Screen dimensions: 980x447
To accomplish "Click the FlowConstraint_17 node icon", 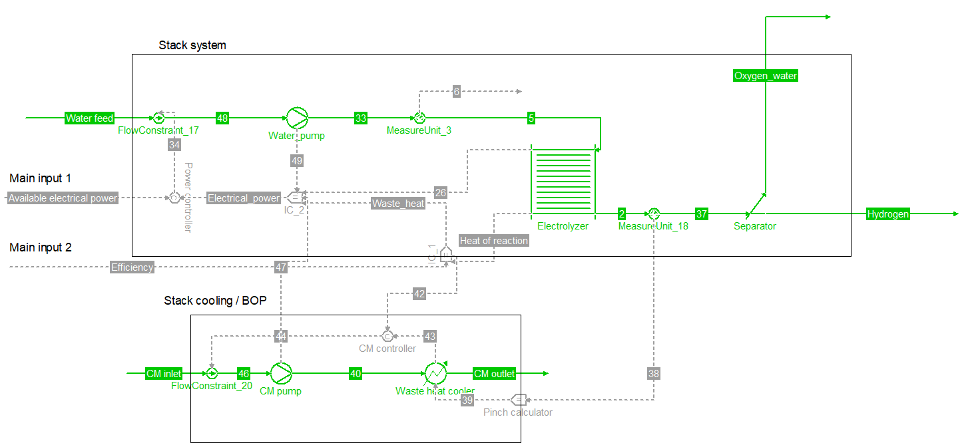I will pyautogui.click(x=158, y=118).
